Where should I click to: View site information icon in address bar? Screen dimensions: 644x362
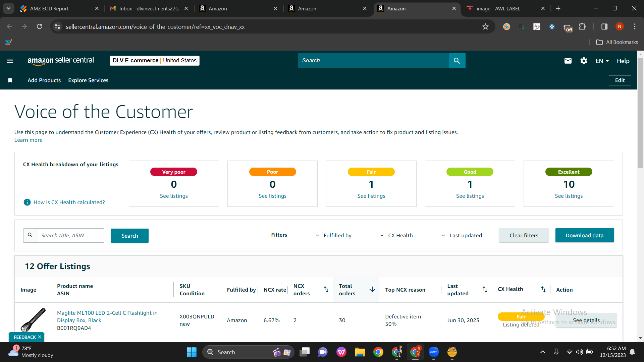(58, 26)
